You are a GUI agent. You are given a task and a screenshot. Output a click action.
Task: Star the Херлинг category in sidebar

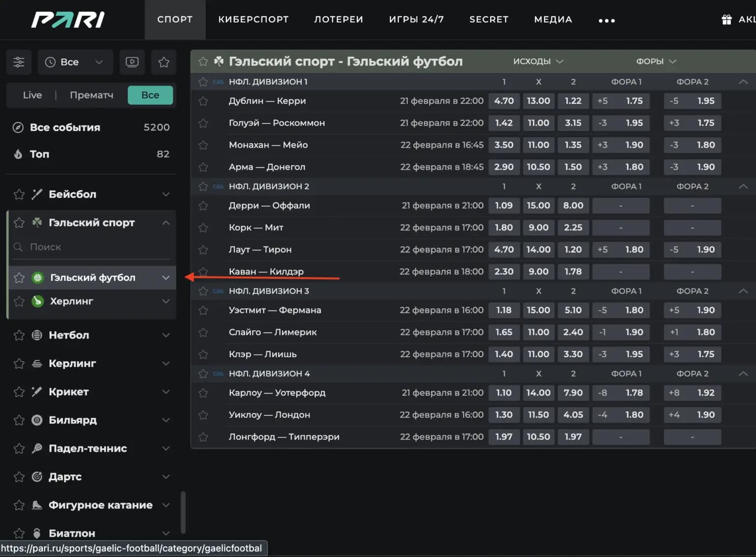(19, 301)
